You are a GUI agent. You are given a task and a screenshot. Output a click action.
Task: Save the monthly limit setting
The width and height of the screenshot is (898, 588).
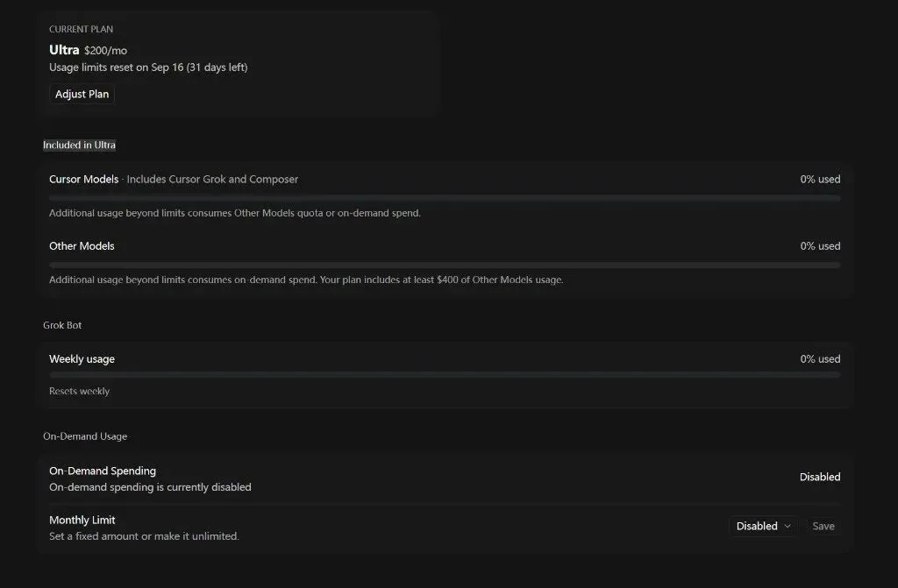tap(823, 526)
